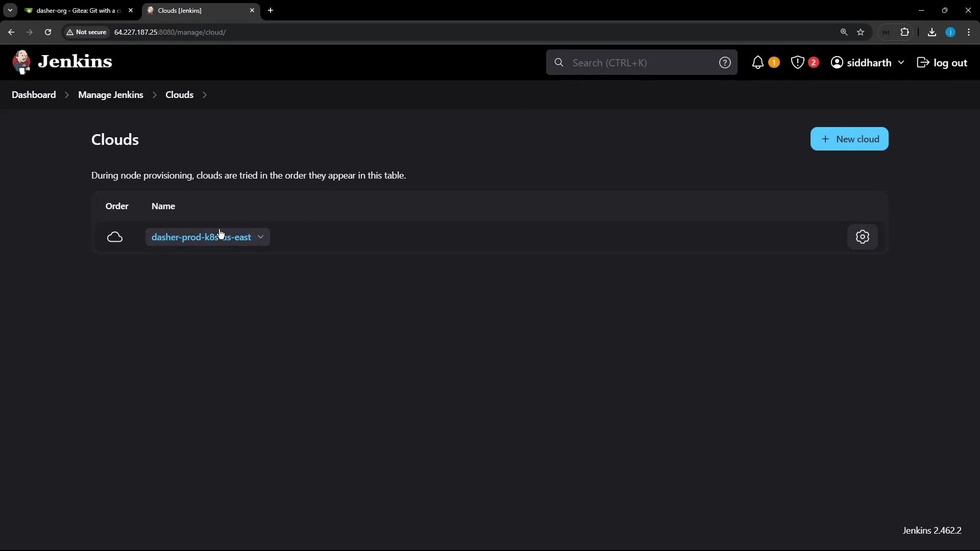Bookmark this page with star icon
The image size is (980, 551).
coord(861,32)
